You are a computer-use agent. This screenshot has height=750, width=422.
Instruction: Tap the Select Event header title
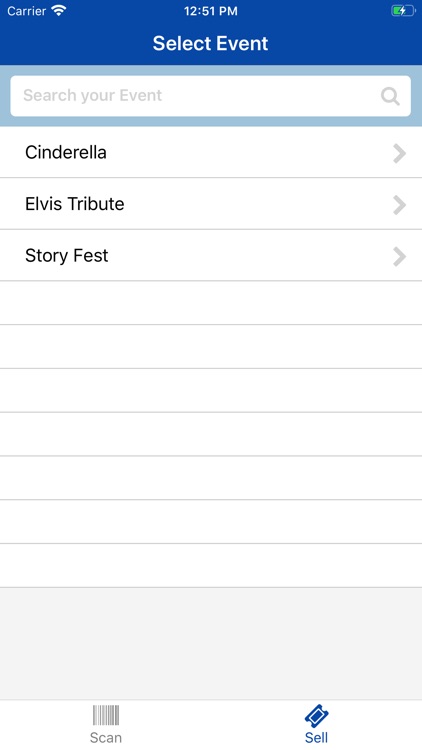coord(211,44)
